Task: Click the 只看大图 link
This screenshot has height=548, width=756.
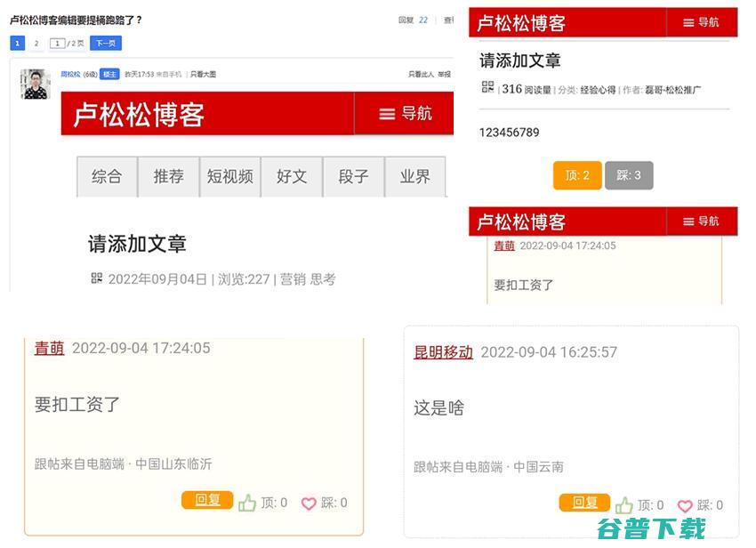Action: tap(203, 75)
